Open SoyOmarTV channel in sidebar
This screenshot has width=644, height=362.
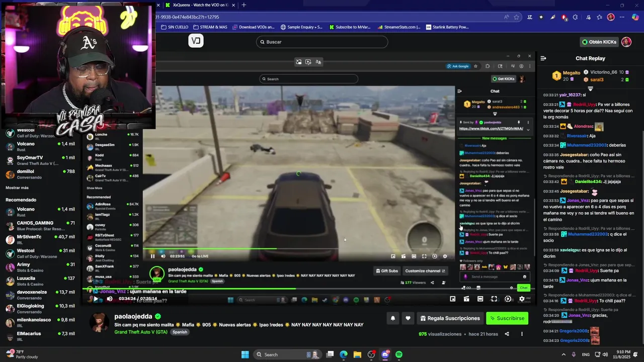(x=40, y=160)
